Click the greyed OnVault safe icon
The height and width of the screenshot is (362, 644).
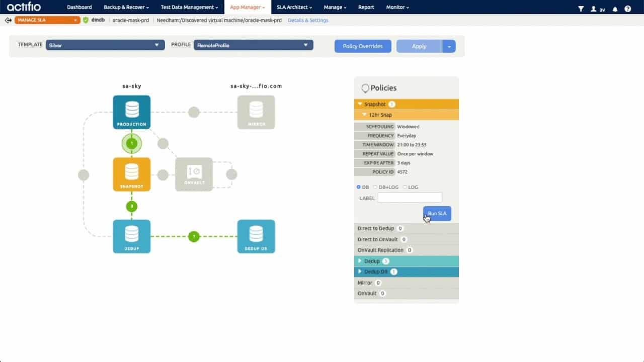tap(194, 174)
